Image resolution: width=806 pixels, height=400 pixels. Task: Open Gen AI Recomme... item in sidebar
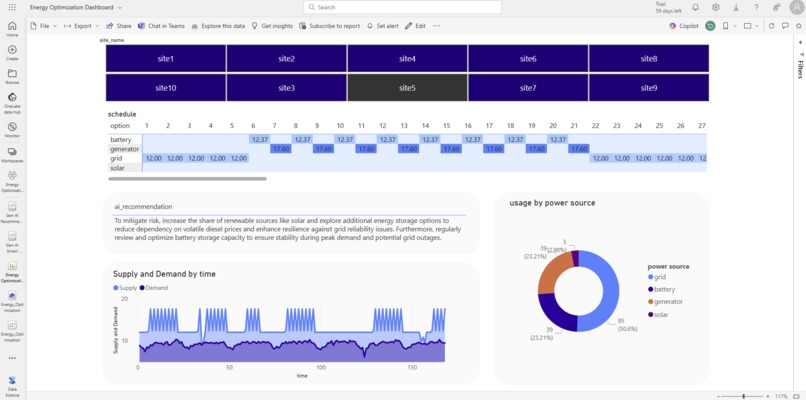12,213
